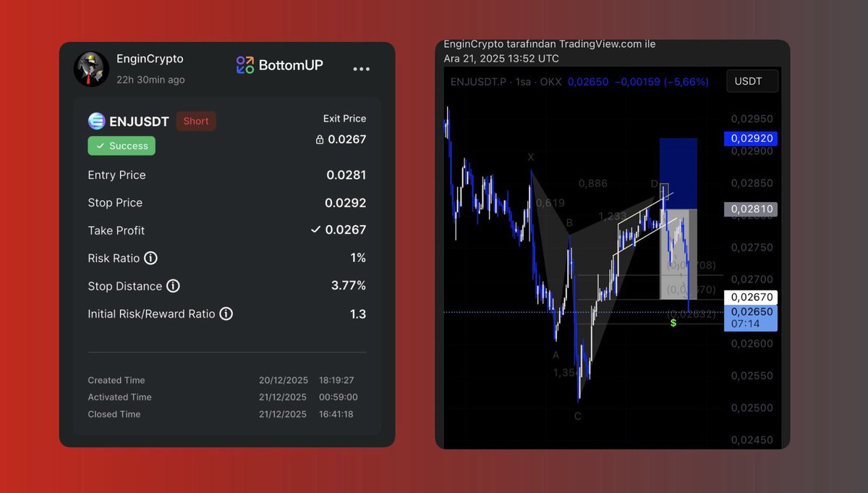Show info for Risk Ratio
This screenshot has width=868, height=493.
[x=150, y=258]
